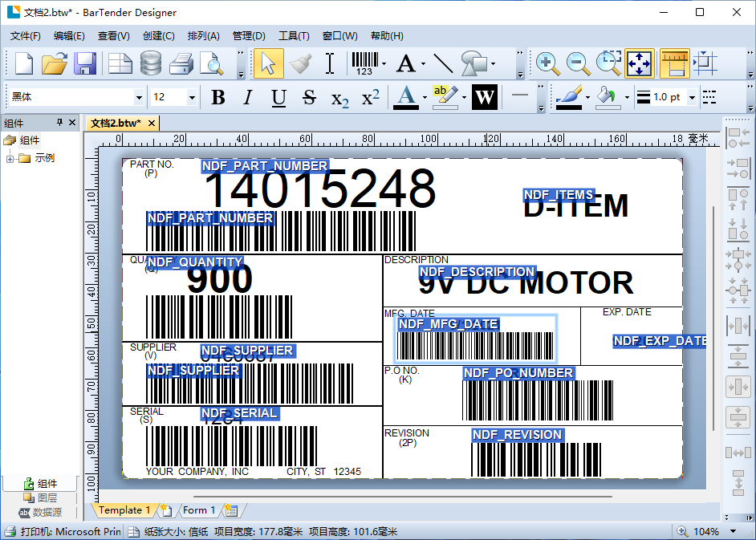The image size is (756, 540).
Task: Toggle bold formatting
Action: coord(218,97)
